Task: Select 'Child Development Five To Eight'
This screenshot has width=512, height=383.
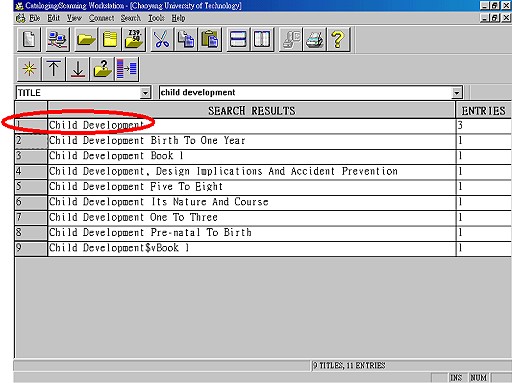Action: coord(252,187)
